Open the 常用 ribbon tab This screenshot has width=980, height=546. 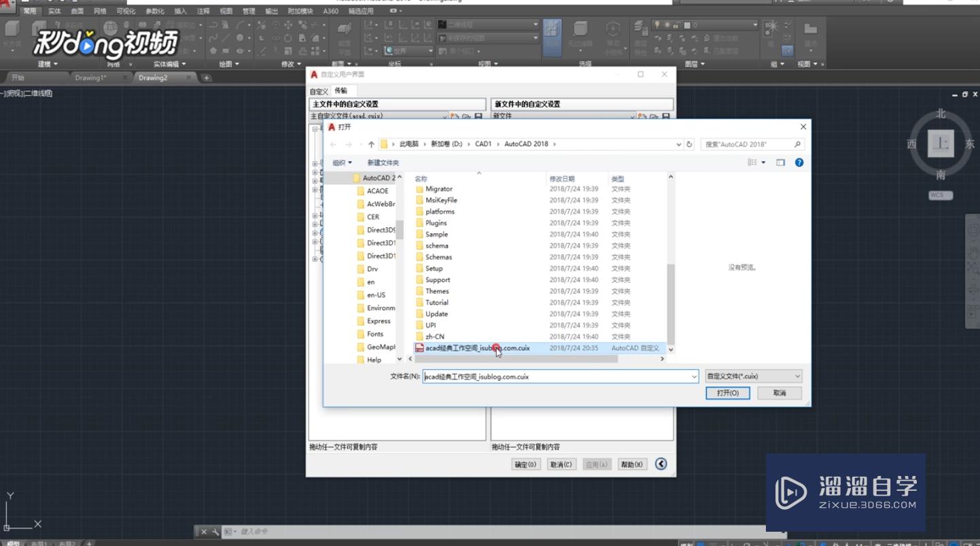29,12
